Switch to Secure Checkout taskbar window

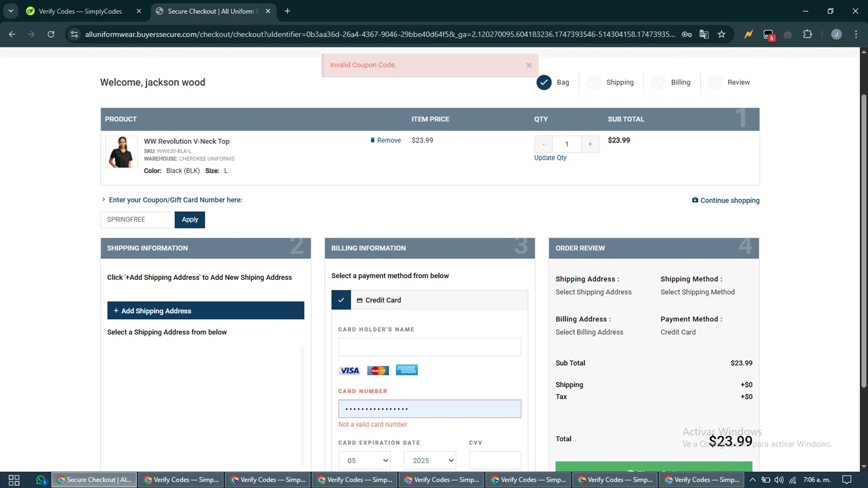click(x=94, y=480)
